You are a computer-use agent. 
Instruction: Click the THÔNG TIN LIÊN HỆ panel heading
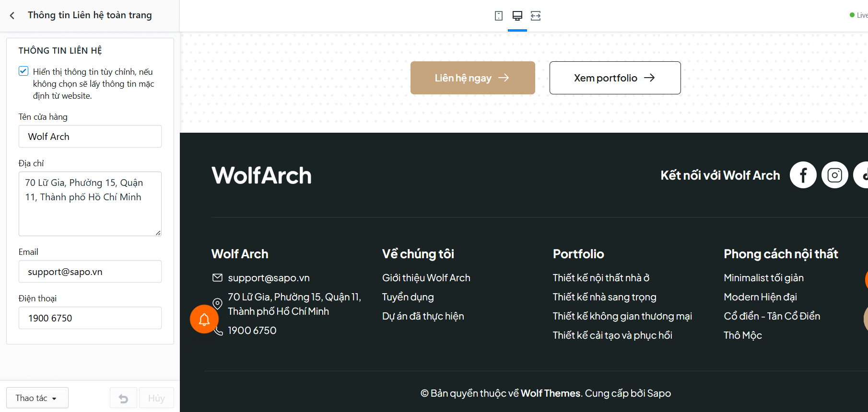60,50
